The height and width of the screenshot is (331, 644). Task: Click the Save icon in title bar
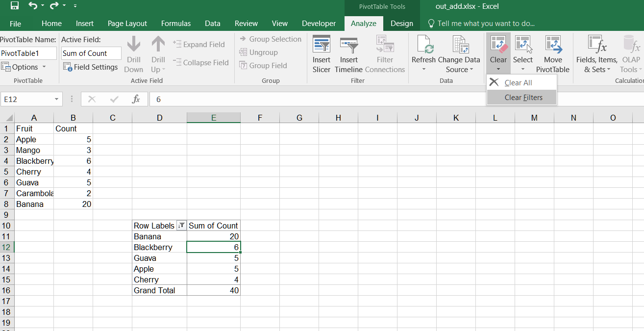pyautogui.click(x=15, y=6)
